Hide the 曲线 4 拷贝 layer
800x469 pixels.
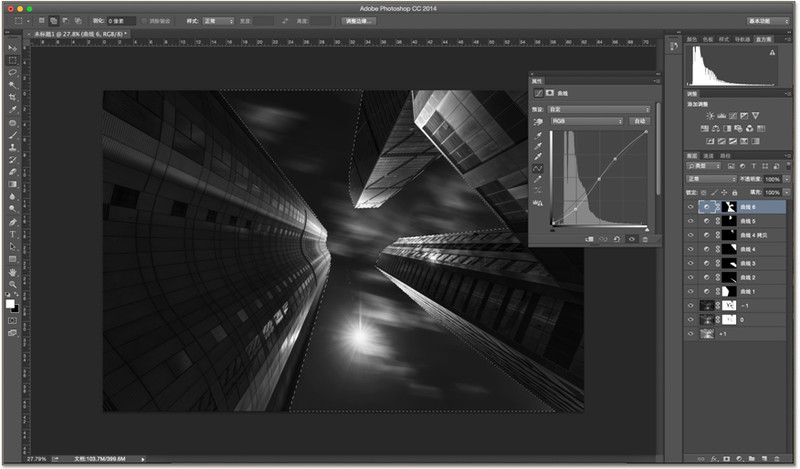tap(690, 235)
